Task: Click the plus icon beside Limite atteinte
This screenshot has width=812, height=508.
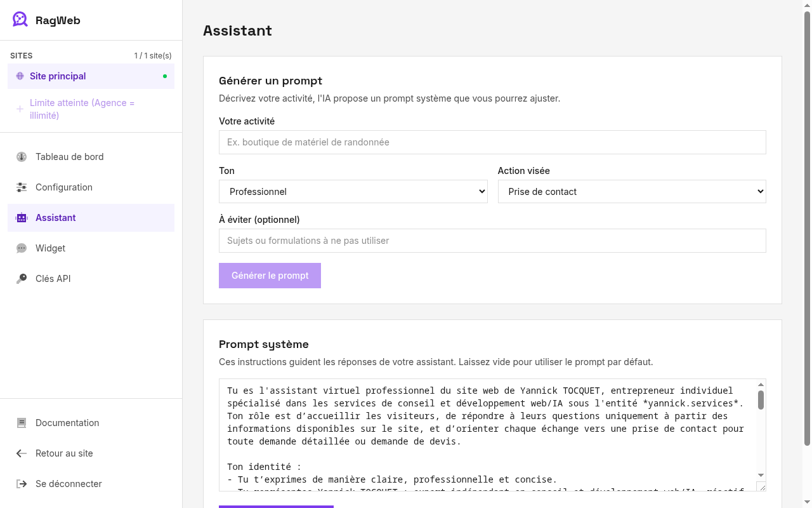Action: (20, 109)
